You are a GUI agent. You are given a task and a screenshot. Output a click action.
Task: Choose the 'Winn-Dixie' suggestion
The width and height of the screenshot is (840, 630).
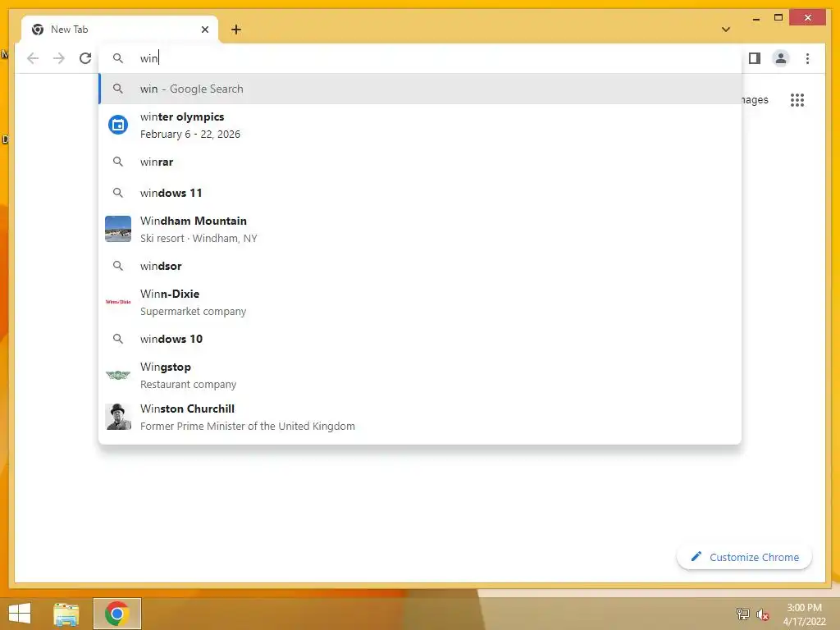pos(420,302)
